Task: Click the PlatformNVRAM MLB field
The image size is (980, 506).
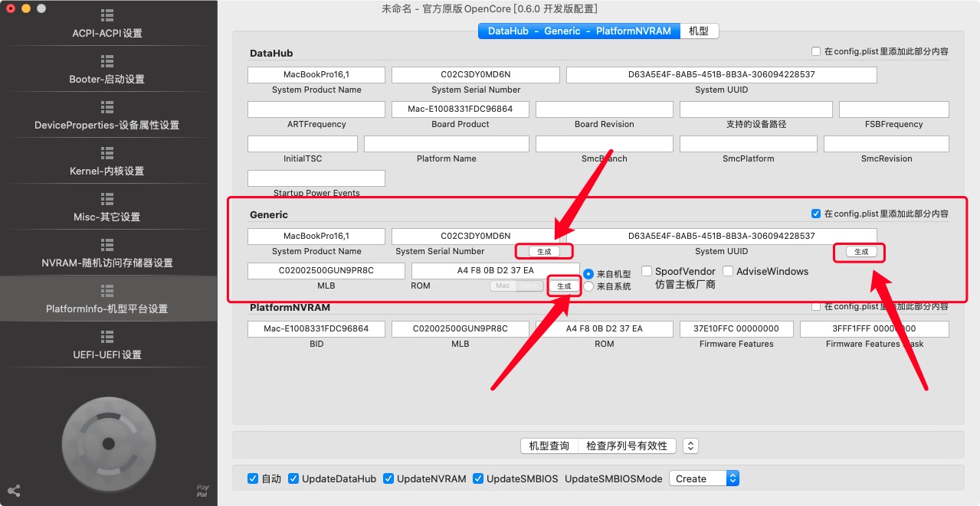Action: point(461,329)
